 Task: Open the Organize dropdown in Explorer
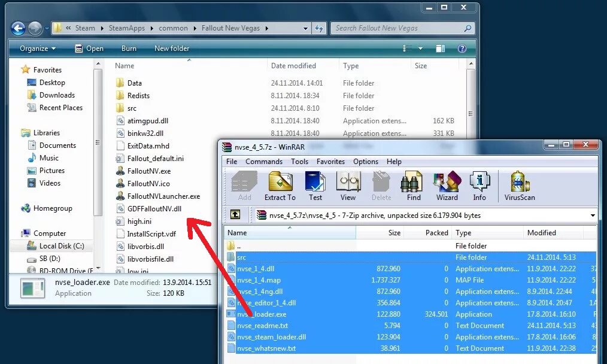pyautogui.click(x=38, y=48)
